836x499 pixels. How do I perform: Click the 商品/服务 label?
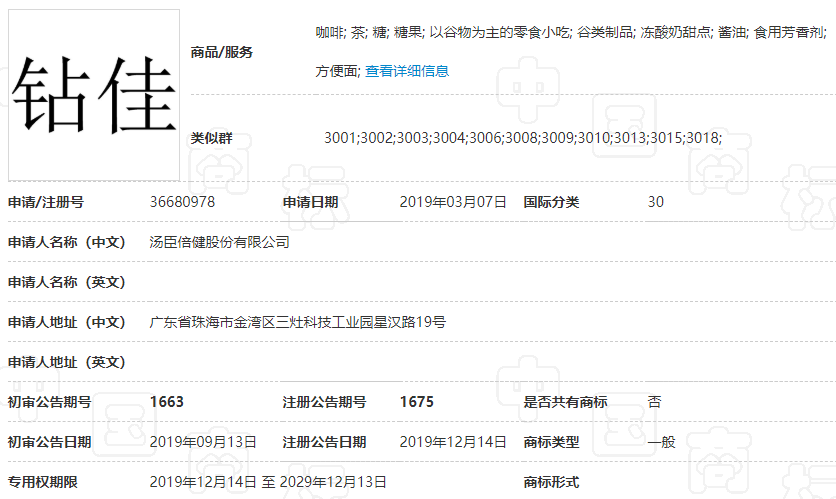[x=222, y=52]
